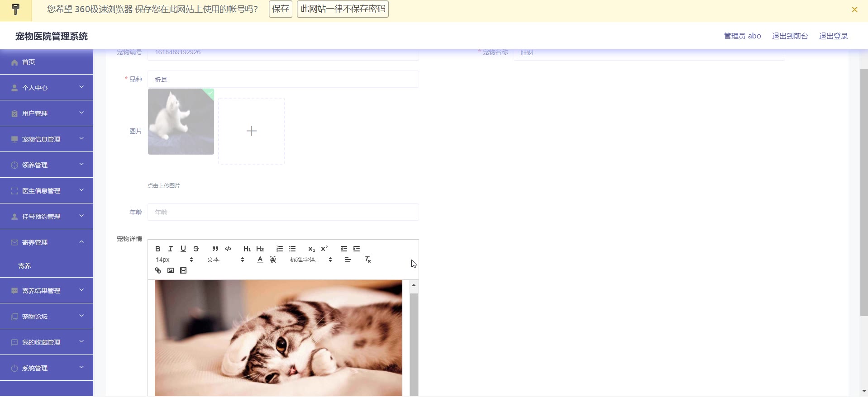Open text color picker
The width and height of the screenshot is (868, 397).
point(260,260)
